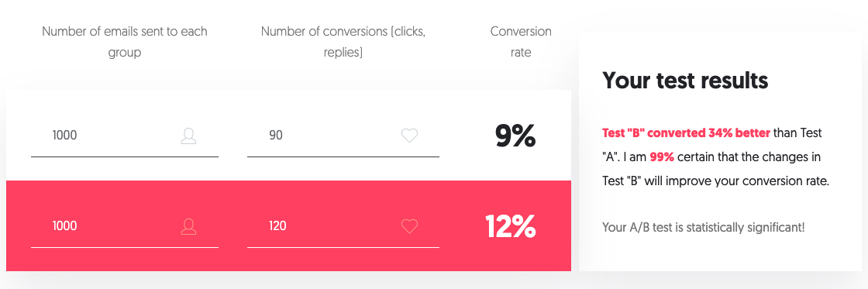Click the white underline beneath the 120 conversions field
Viewport: 868px width, 289px height.
(x=343, y=247)
